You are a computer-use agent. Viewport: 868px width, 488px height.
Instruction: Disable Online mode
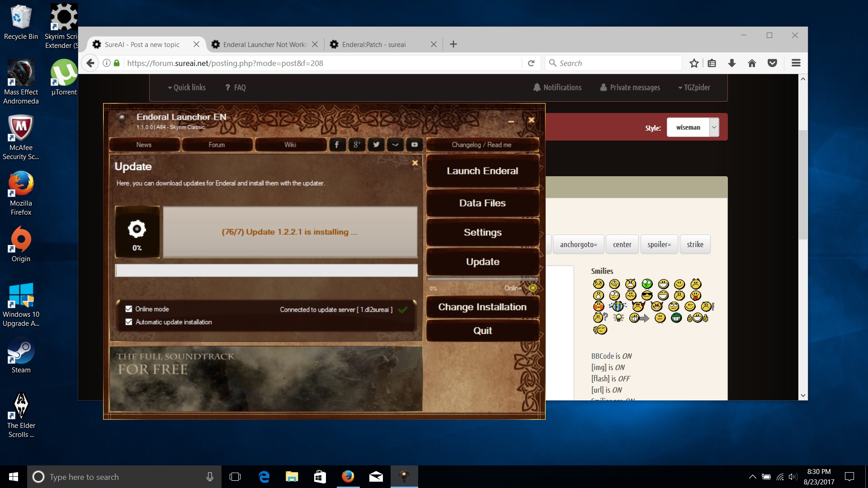click(129, 309)
